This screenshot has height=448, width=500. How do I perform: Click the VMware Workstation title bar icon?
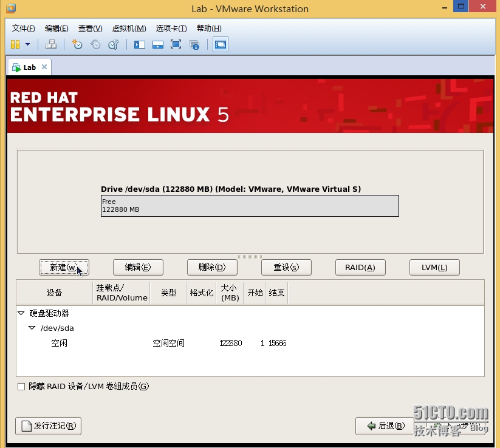11,8
